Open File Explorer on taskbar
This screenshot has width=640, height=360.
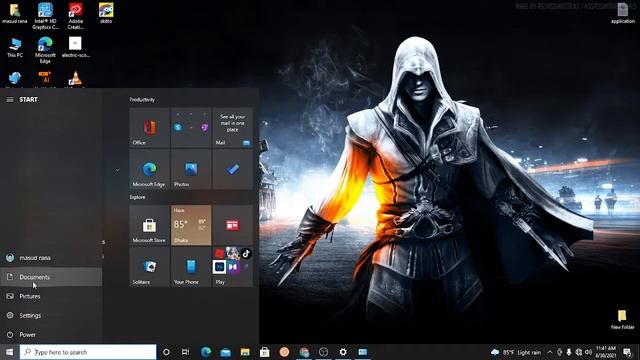(245, 352)
